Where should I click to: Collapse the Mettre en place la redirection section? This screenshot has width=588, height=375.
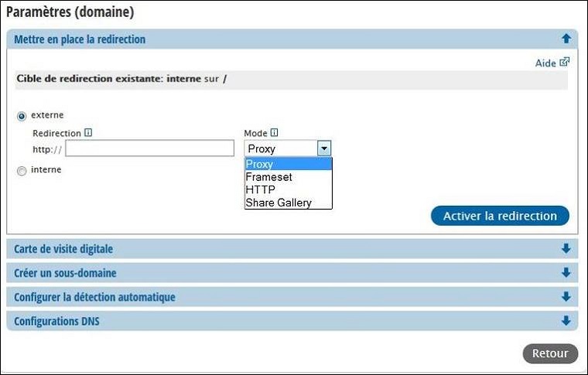(292, 39)
